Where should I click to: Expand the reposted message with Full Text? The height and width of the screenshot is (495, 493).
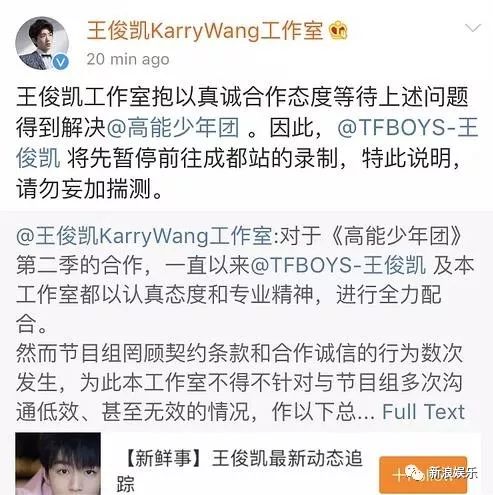423,412
